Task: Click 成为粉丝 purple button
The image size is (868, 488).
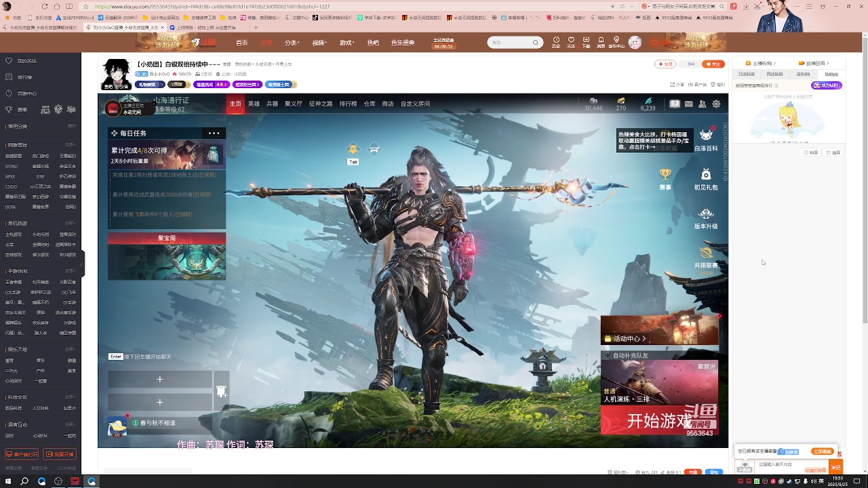Action: pyautogui.click(x=827, y=85)
